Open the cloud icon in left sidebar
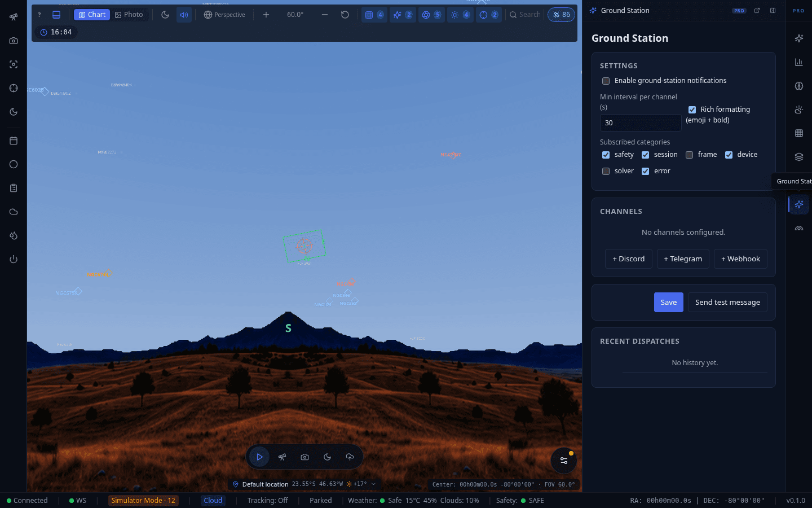Viewport: 812px width, 508px height. [x=14, y=212]
